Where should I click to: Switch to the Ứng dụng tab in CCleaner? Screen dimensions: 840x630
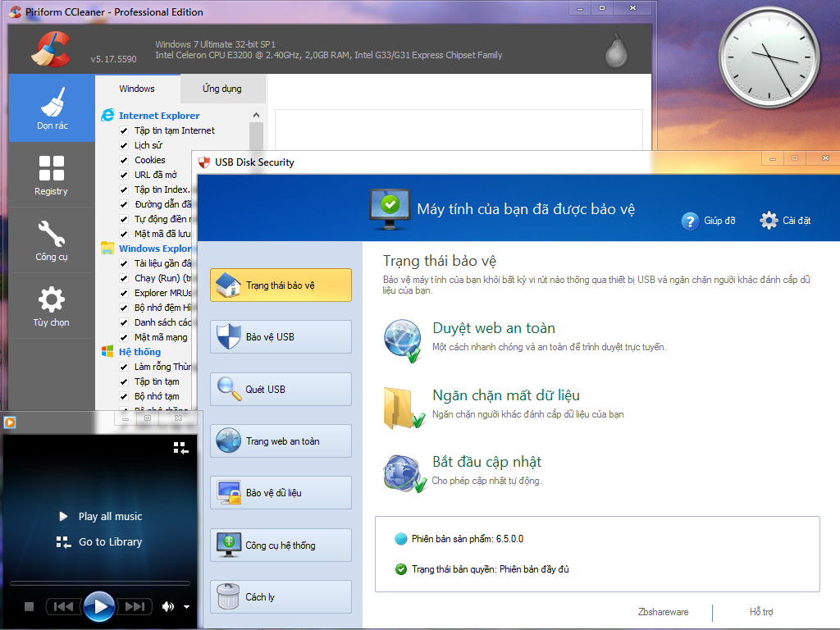click(222, 89)
